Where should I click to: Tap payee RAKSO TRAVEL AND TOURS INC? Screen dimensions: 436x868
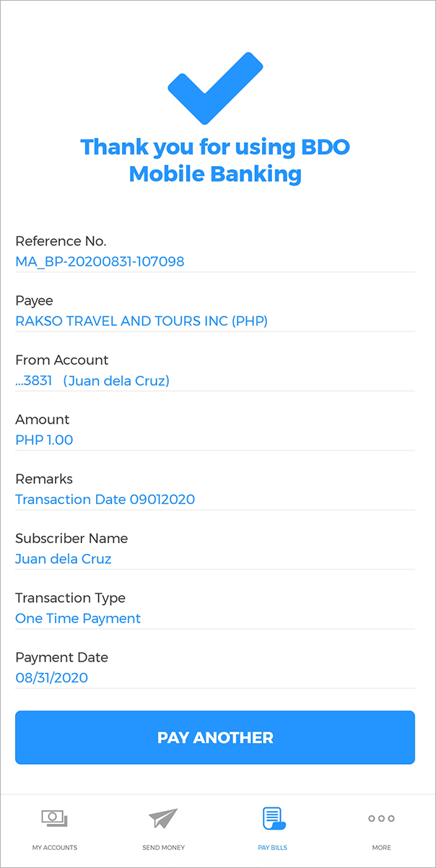(141, 321)
